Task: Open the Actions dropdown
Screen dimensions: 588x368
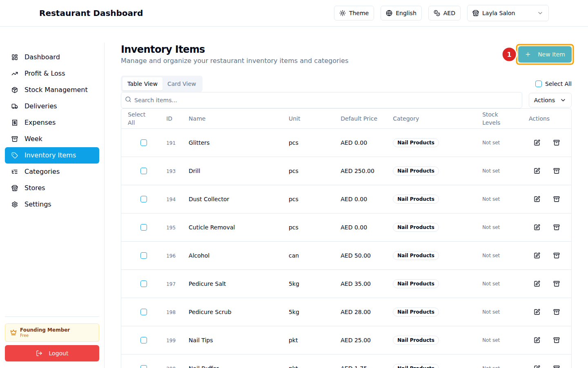Action: pyautogui.click(x=550, y=100)
